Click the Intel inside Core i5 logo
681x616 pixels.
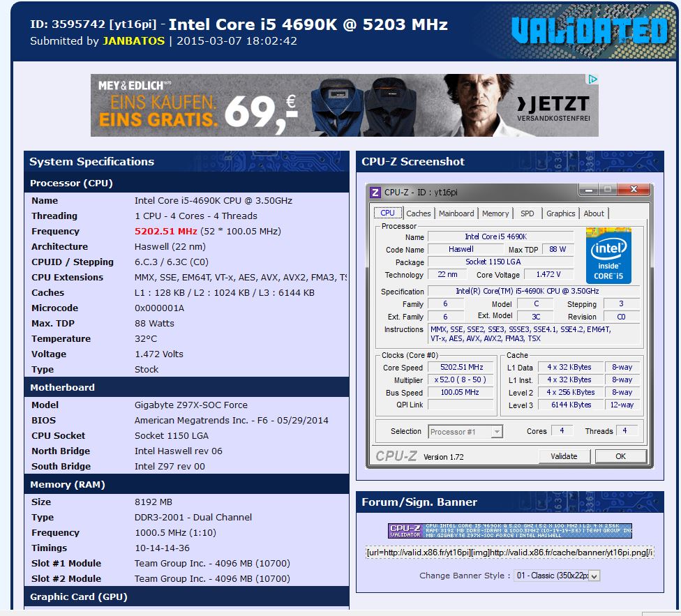point(608,255)
